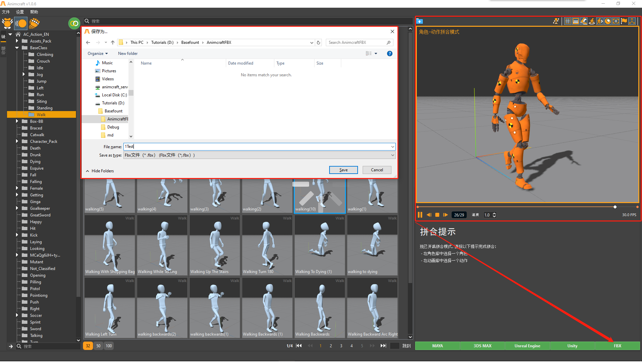The width and height of the screenshot is (642, 364).
Task: Click New folder in Save dialog
Action: [x=128, y=54]
